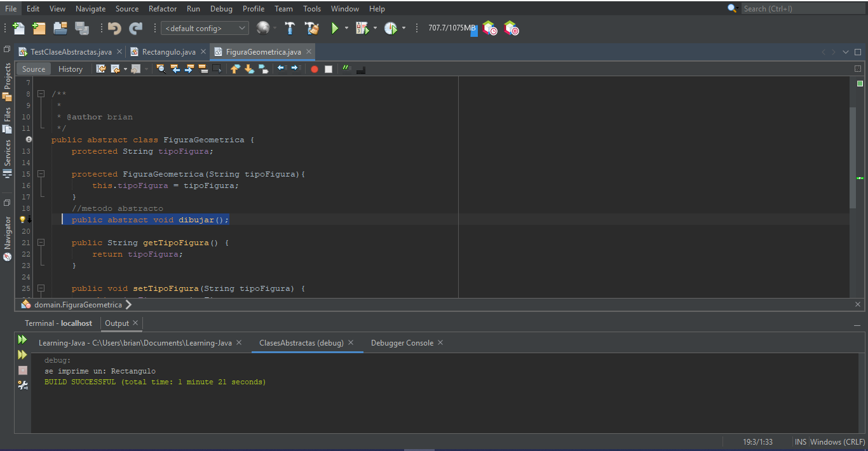The width and height of the screenshot is (868, 451).
Task: Click the memory usage indicator
Action: point(452,28)
